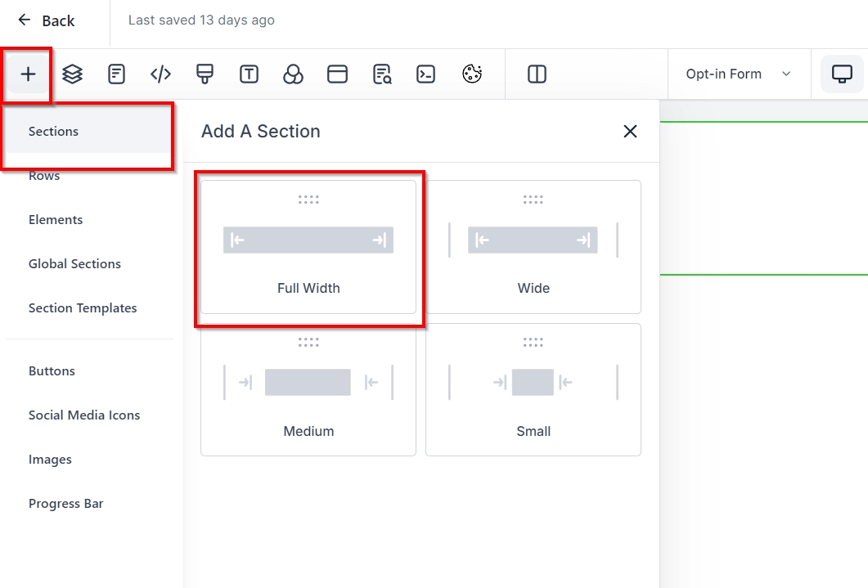Expand the Opt-in Form dropdown
The image size is (868, 588).
(x=739, y=74)
